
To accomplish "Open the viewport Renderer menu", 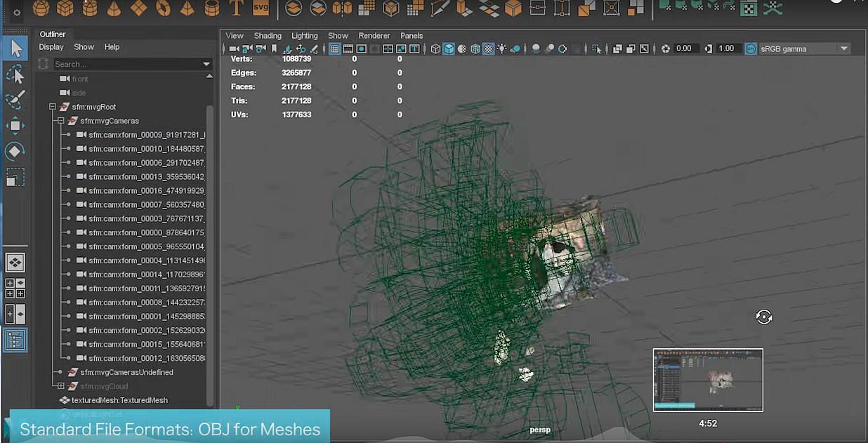I will [374, 36].
